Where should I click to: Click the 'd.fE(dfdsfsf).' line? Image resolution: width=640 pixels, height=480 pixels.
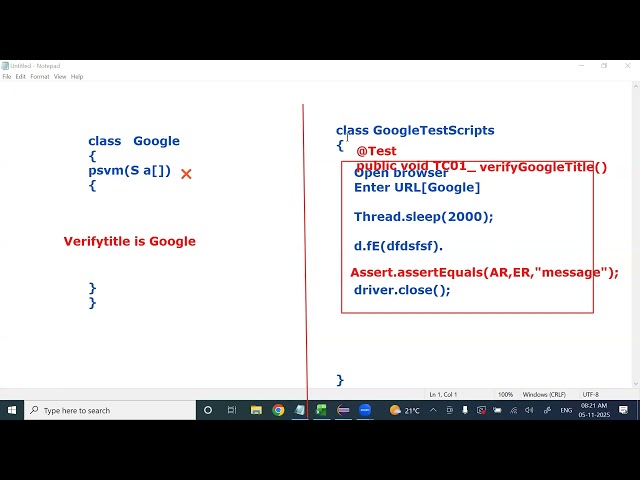point(398,246)
